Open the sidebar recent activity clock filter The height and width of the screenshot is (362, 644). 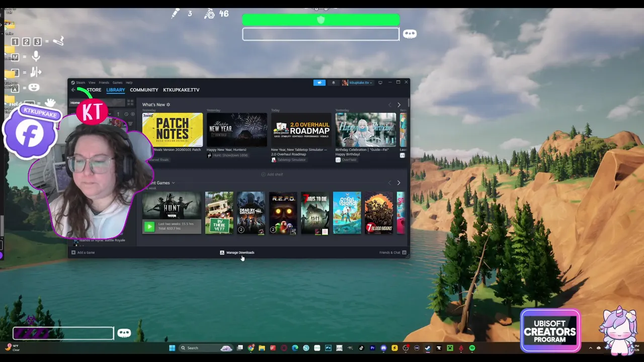126,114
